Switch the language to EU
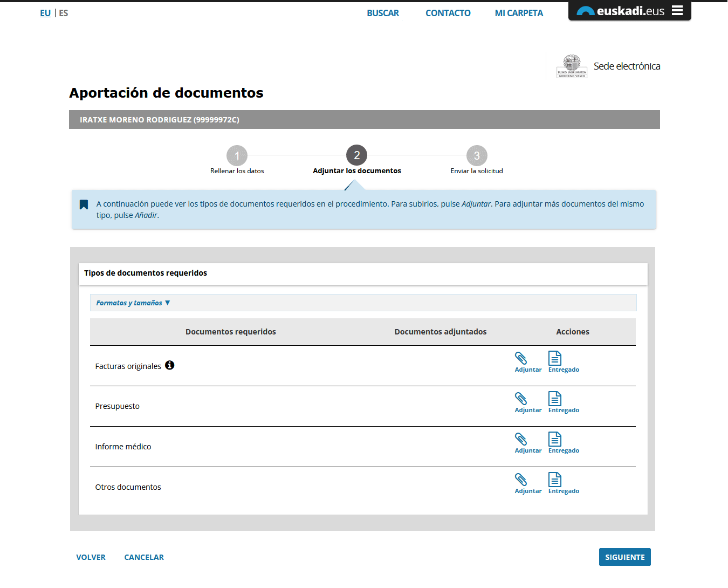Viewport: 728px width, 588px height. point(45,13)
